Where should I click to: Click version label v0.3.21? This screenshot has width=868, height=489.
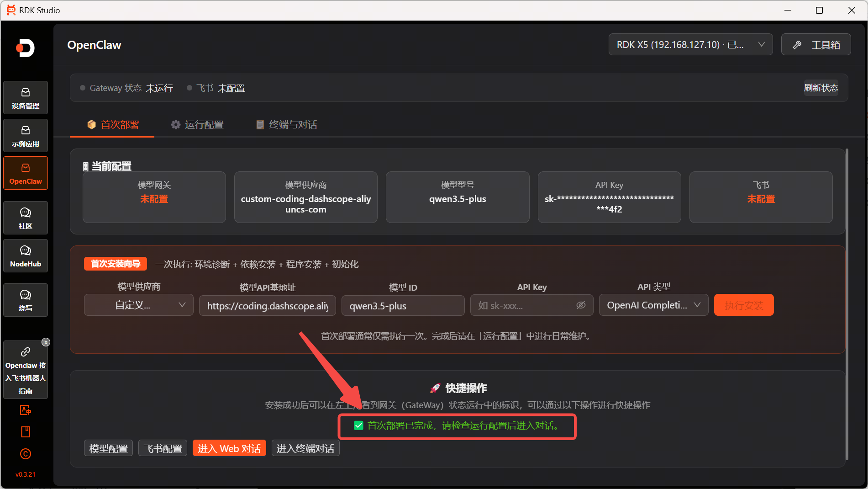(26, 474)
